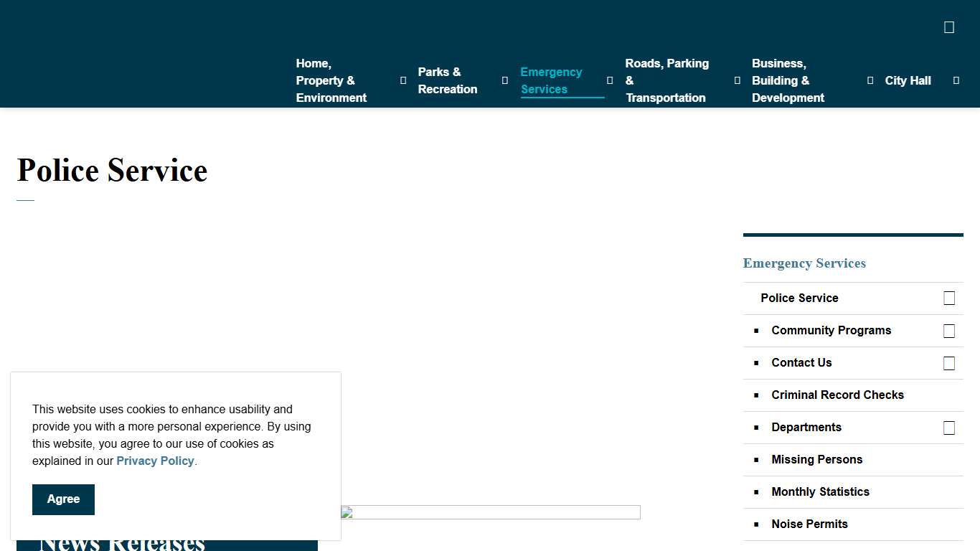Open City Hall submenu arrow icon
The image size is (980, 551).
click(x=956, y=80)
